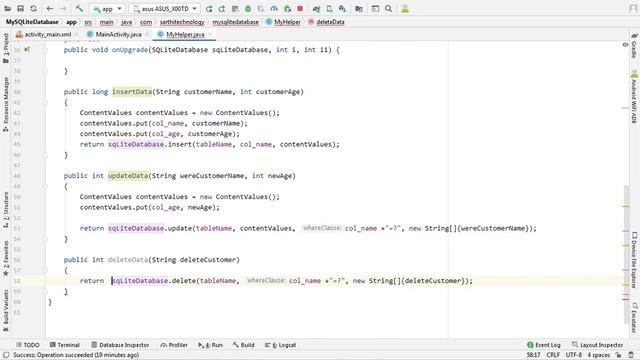Open the Logcat tool window
Image resolution: width=640 pixels, height=360 pixels.
coord(281,345)
